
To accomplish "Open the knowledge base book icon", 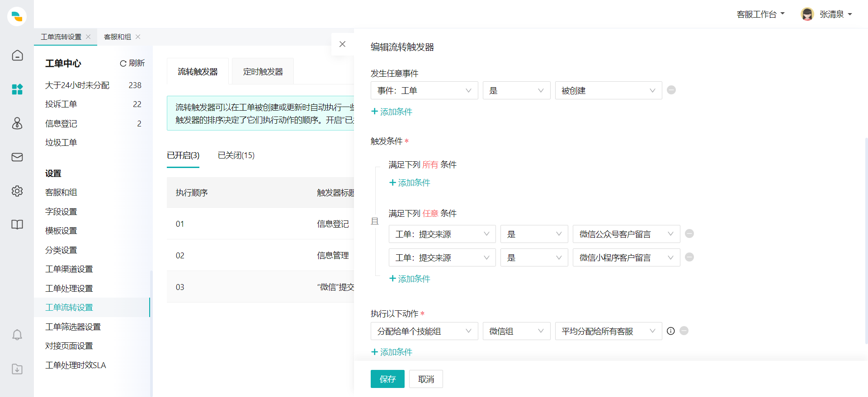I will point(17,224).
